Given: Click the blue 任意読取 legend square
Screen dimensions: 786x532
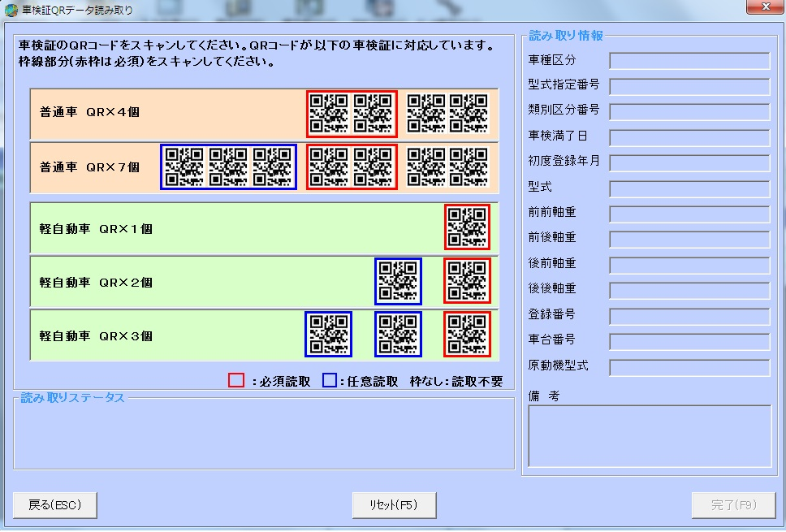Looking at the screenshot, I should [x=330, y=380].
